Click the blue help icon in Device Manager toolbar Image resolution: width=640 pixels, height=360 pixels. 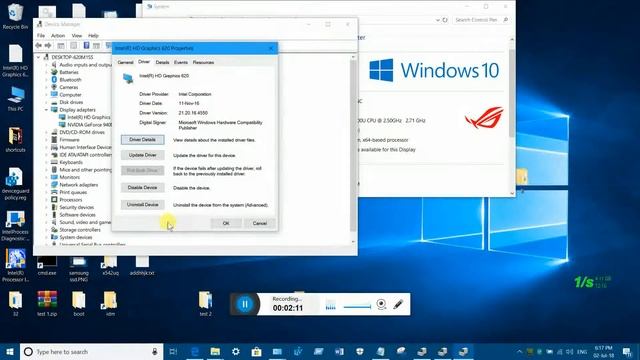86,45
